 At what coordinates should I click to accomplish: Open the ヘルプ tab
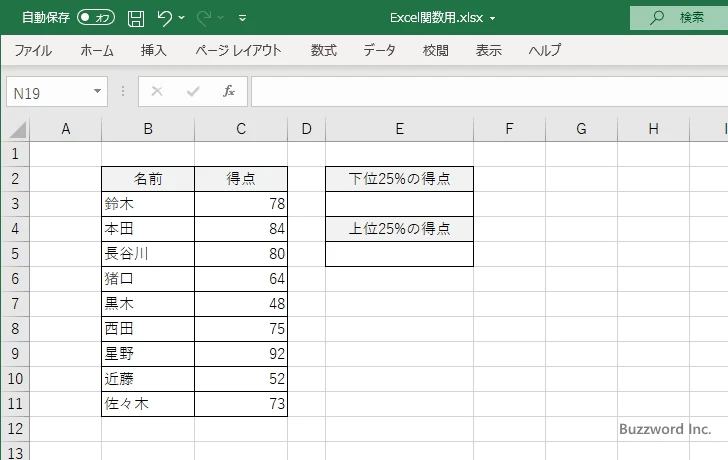(x=545, y=50)
